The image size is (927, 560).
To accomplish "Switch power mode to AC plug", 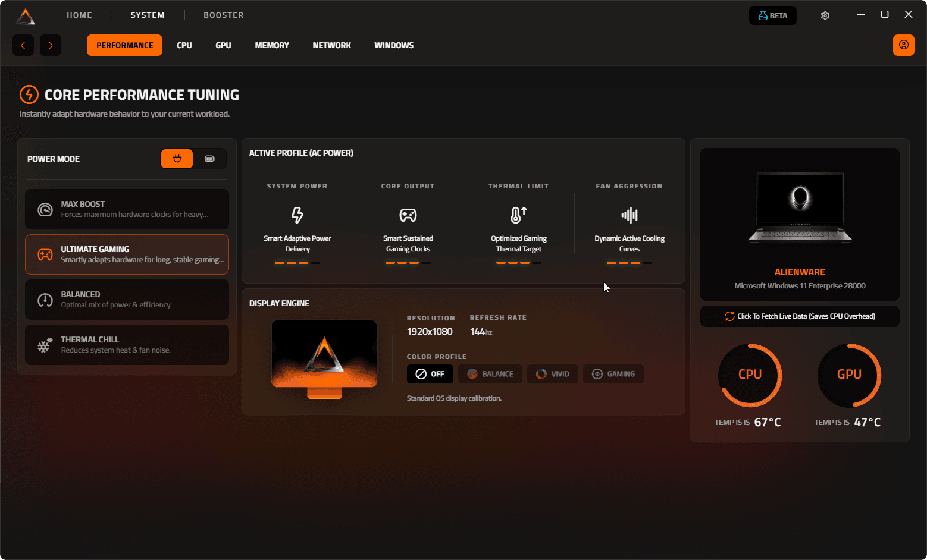I will (x=177, y=159).
